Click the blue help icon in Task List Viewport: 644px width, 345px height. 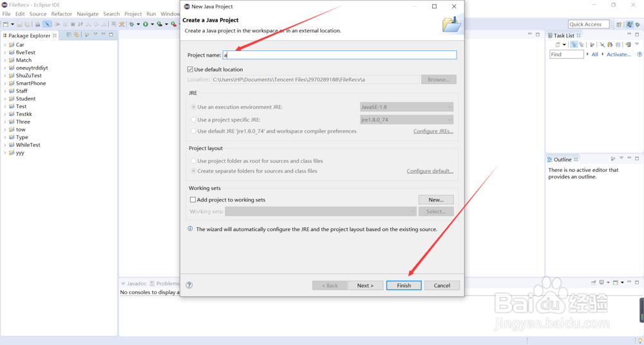click(x=639, y=54)
